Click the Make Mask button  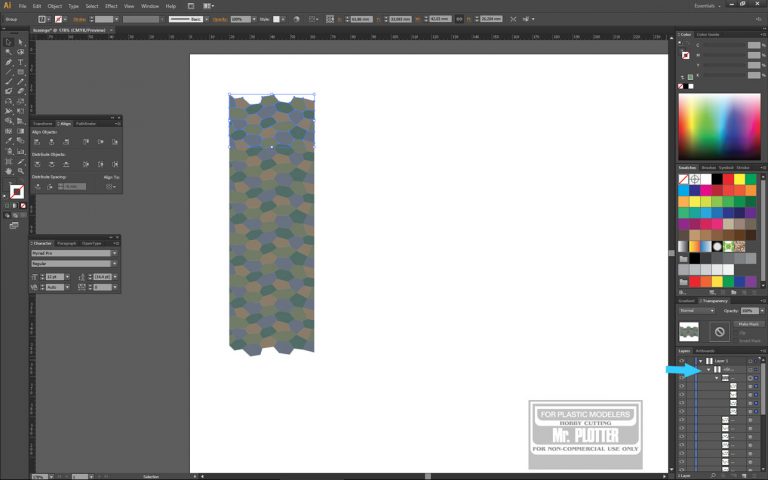747,324
